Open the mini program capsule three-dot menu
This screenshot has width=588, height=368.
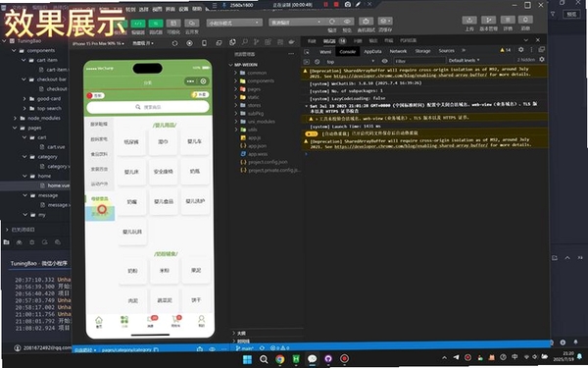pyautogui.click(x=190, y=81)
